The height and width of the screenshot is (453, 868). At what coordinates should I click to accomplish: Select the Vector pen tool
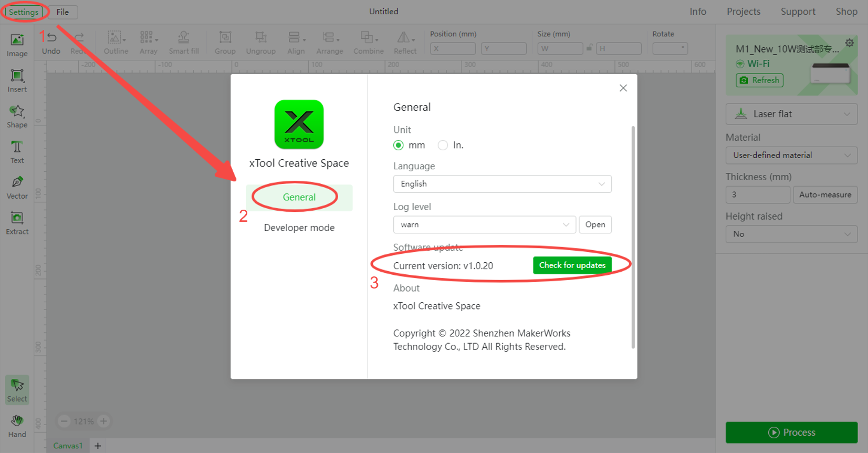pos(17,188)
